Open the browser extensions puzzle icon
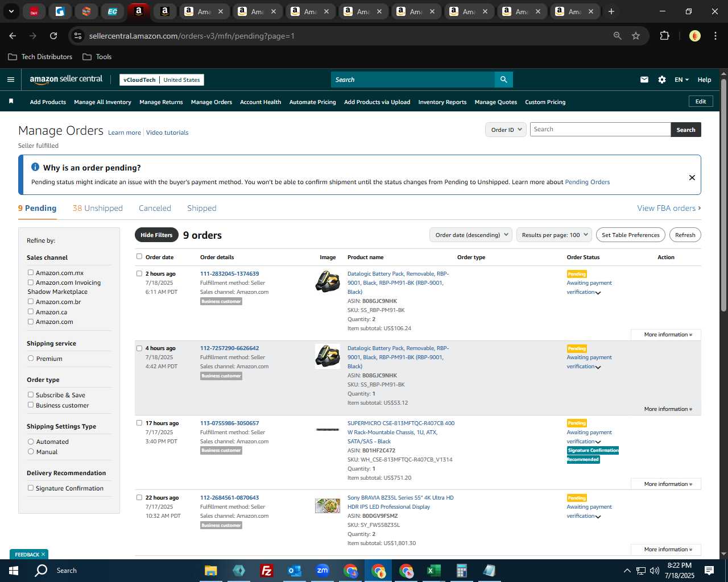 (664, 36)
